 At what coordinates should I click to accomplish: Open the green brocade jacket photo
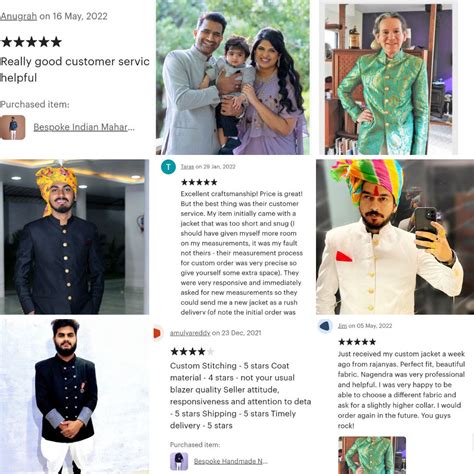pos(388,79)
